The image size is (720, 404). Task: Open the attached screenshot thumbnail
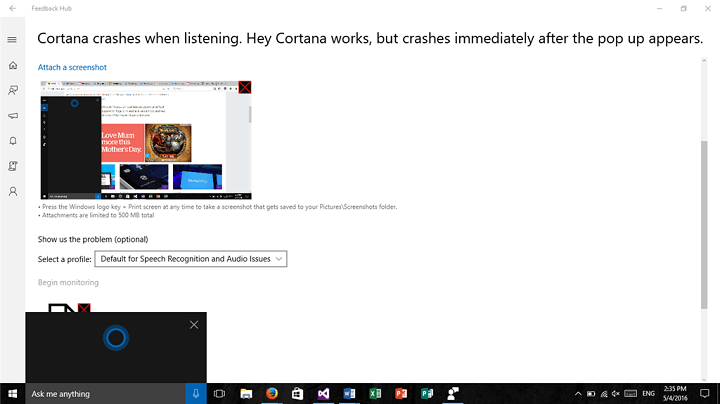[x=146, y=140]
